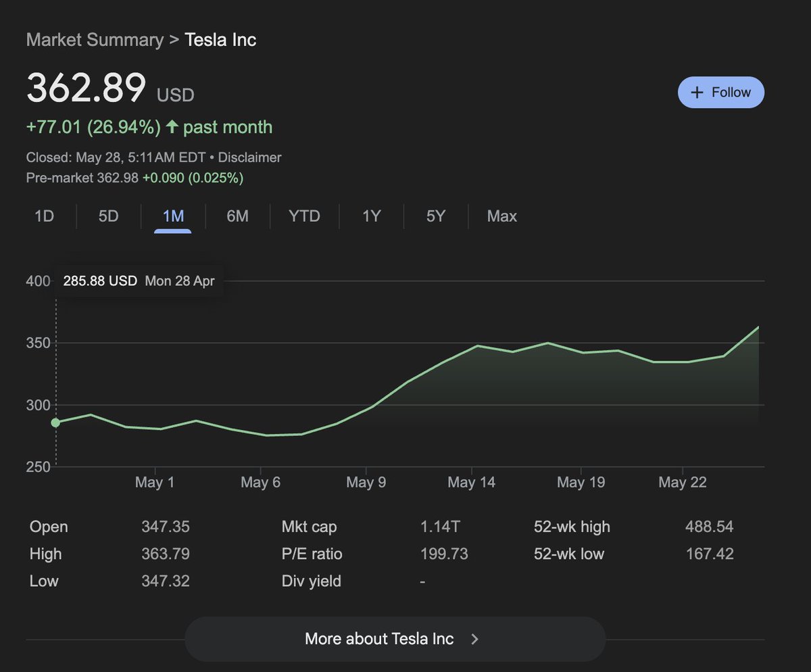Screen dimensions: 811x672
Task: Click the right chevron on More about Tesla Inc
Action: click(x=475, y=638)
